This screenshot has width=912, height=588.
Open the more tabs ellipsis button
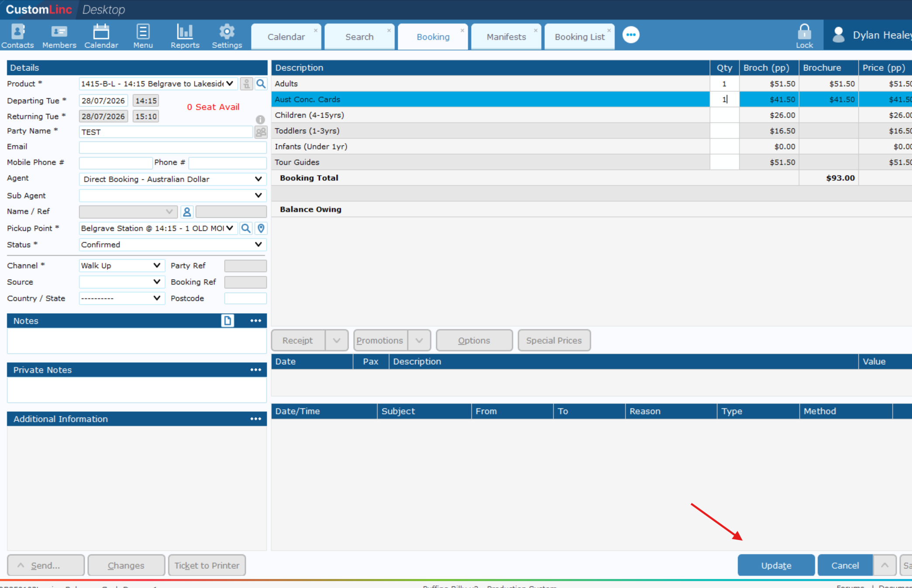click(631, 35)
